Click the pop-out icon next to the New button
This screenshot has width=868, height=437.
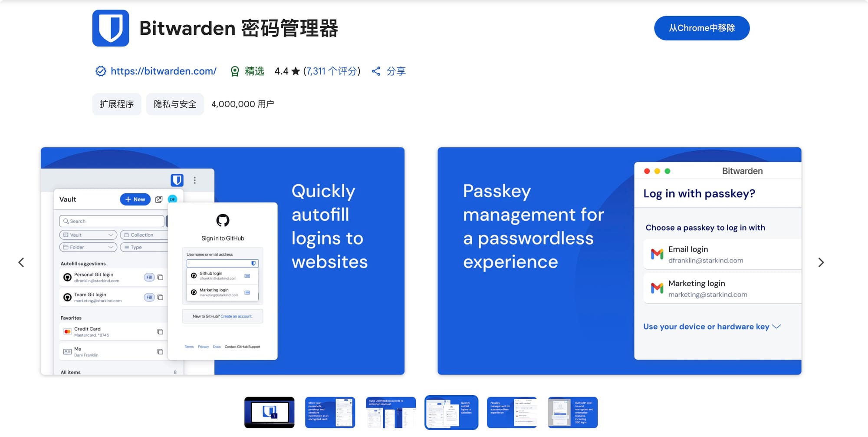pos(159,199)
